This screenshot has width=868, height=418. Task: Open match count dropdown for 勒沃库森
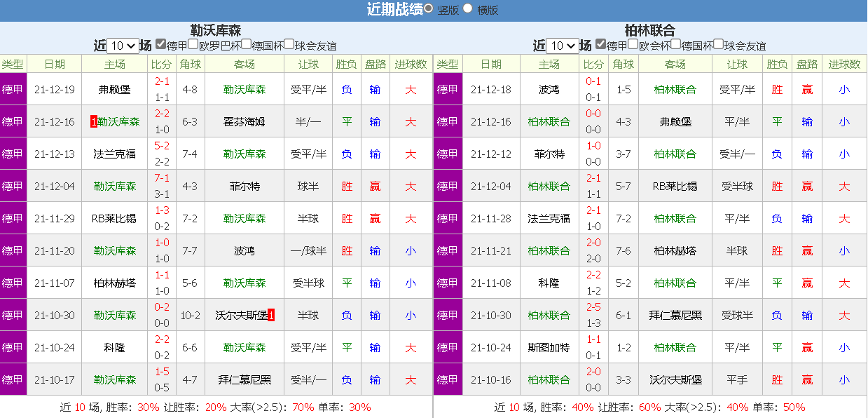click(123, 46)
